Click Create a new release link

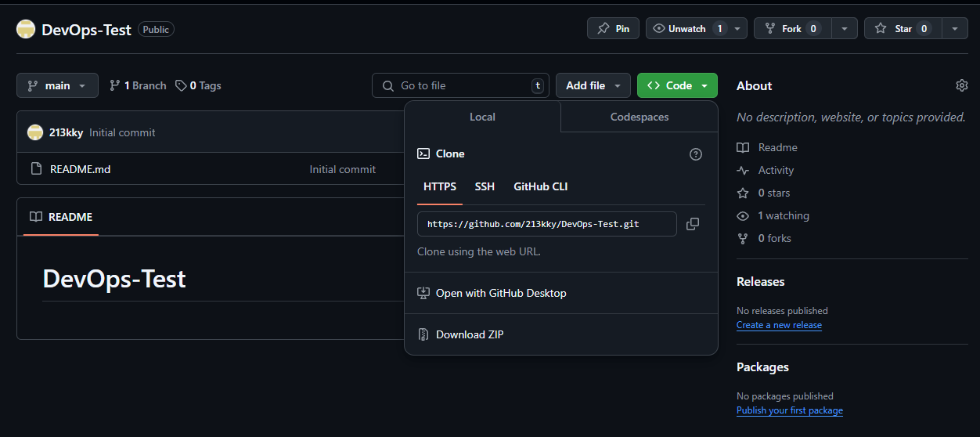coord(779,325)
